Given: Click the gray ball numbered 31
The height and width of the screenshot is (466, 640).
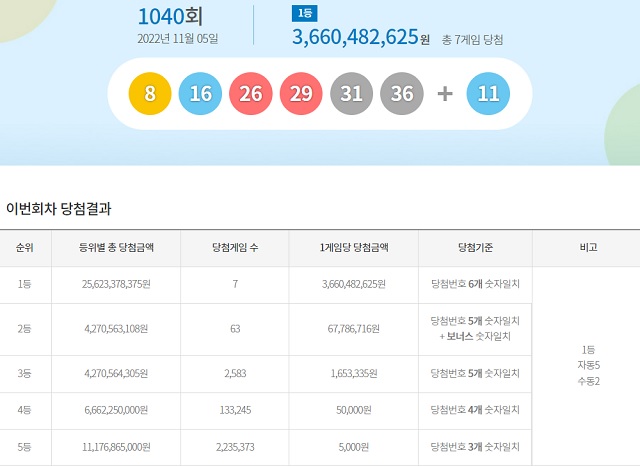Looking at the screenshot, I should click(351, 93).
